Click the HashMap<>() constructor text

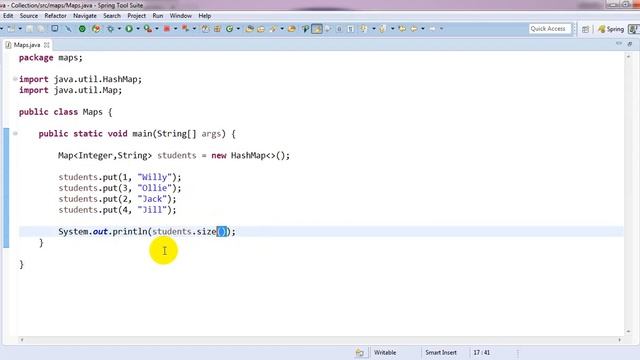pyautogui.click(x=258, y=156)
